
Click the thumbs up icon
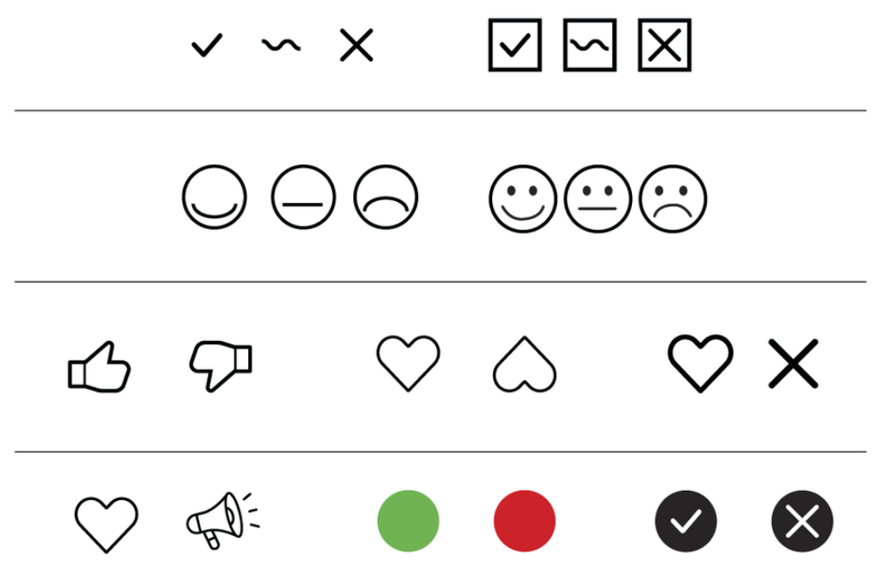pos(100,366)
